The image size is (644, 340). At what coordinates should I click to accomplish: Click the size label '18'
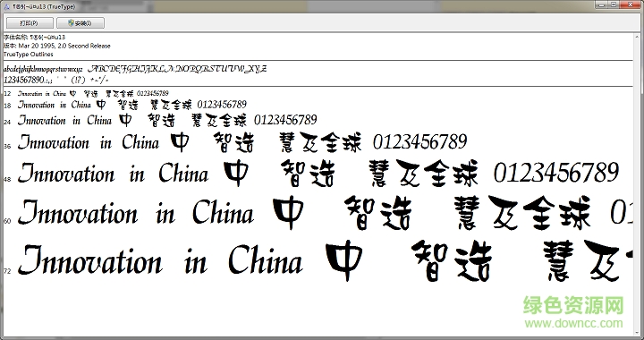click(x=6, y=106)
